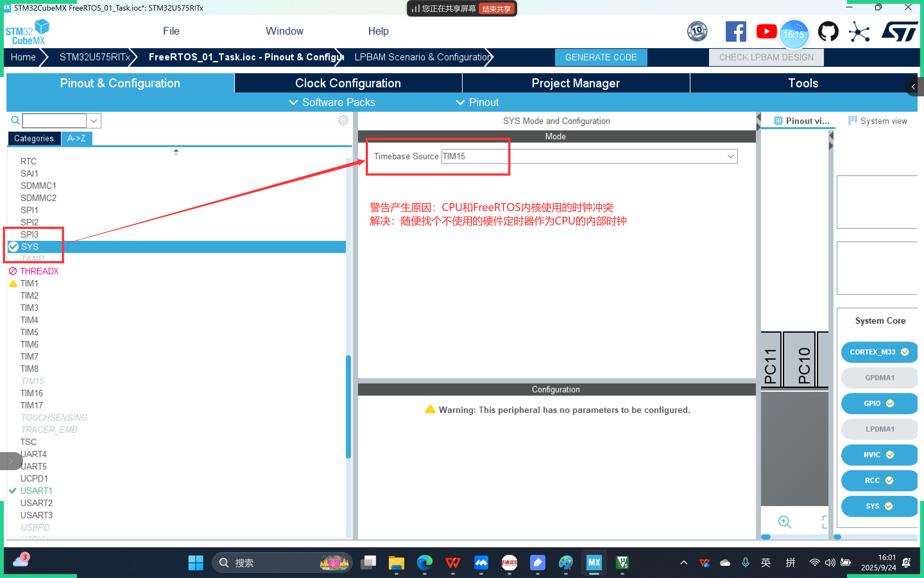Open the Timebase Source dropdown arrow
Viewport: 924px width, 578px height.
pyautogui.click(x=731, y=156)
